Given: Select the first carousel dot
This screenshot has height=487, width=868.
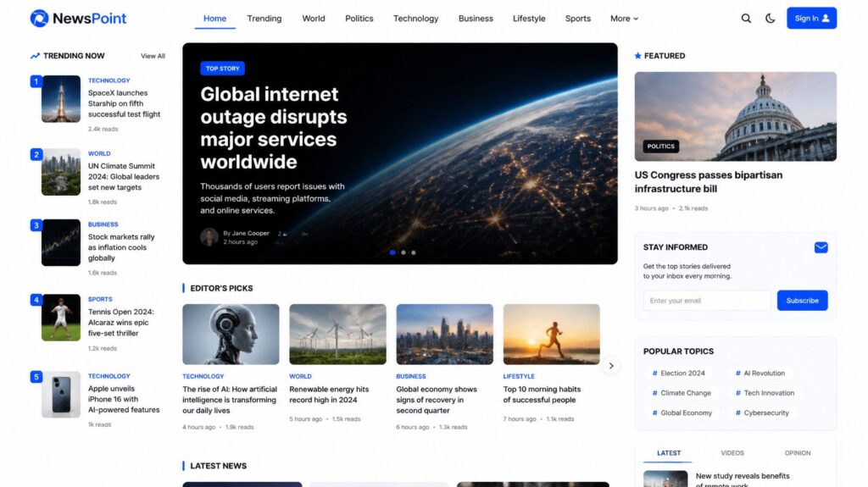Looking at the screenshot, I should pos(392,252).
